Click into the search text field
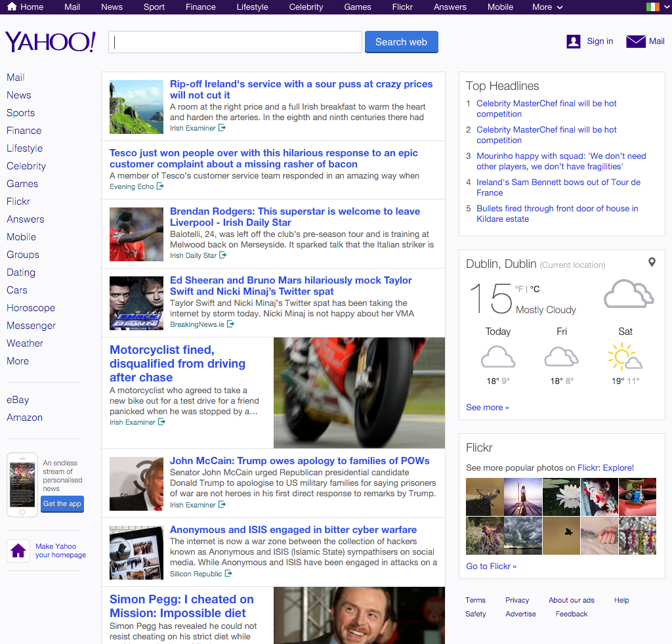 pos(235,42)
